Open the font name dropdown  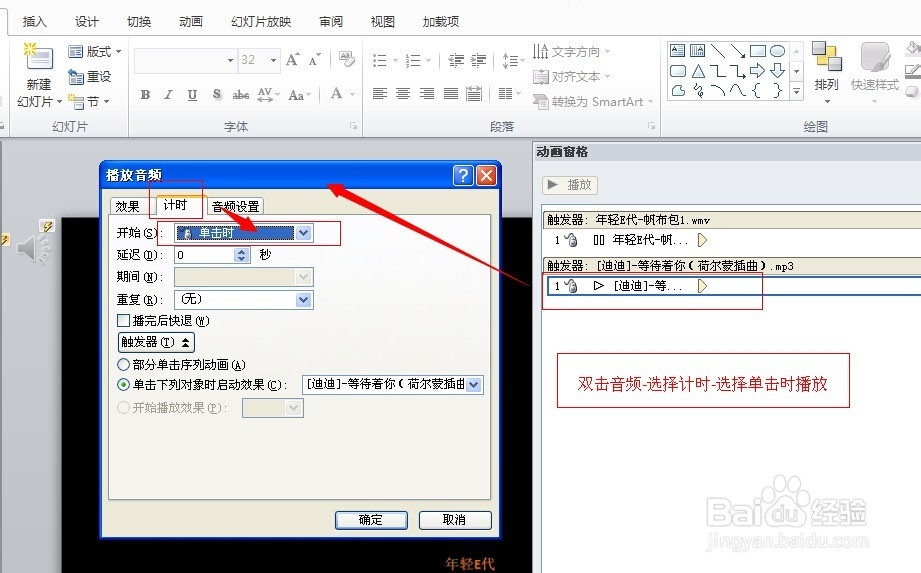coord(230,60)
